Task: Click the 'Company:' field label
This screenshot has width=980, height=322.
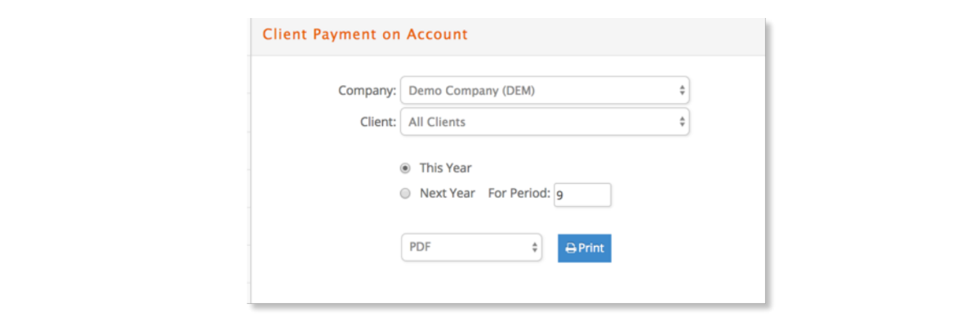Action: coord(367,91)
